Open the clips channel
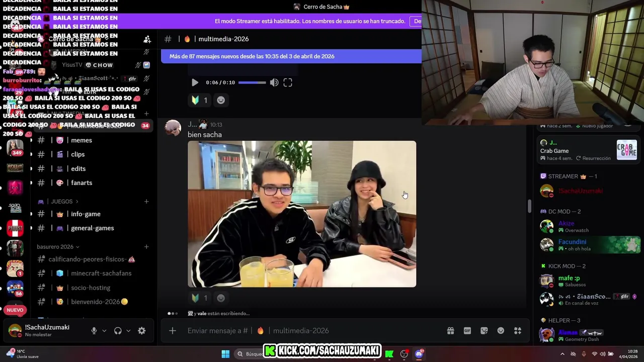 [x=93, y=154]
